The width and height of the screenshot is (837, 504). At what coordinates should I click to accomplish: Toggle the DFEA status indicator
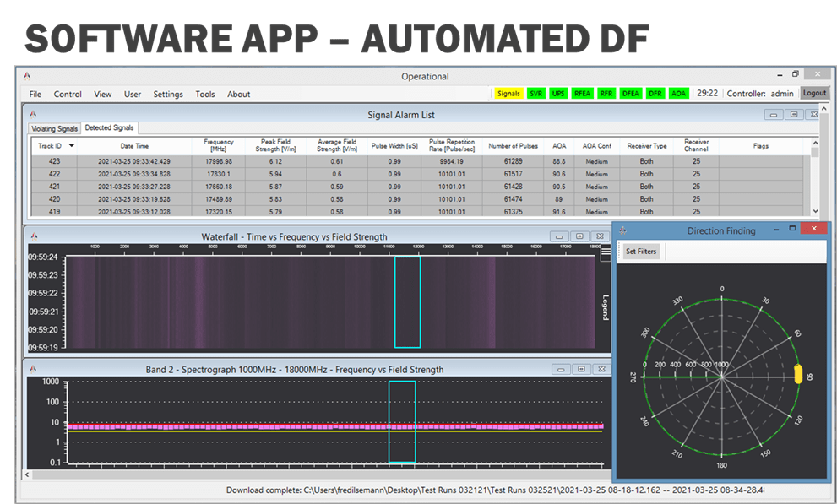[630, 93]
